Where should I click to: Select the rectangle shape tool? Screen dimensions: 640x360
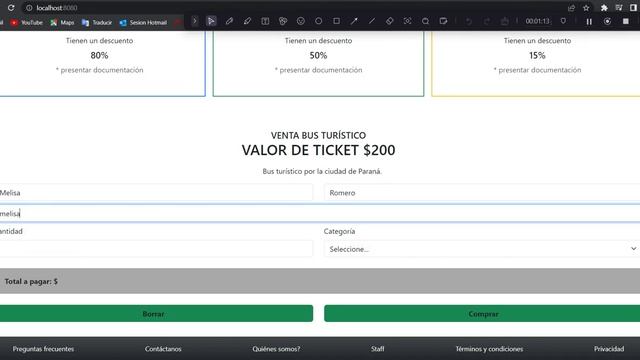coord(336,21)
